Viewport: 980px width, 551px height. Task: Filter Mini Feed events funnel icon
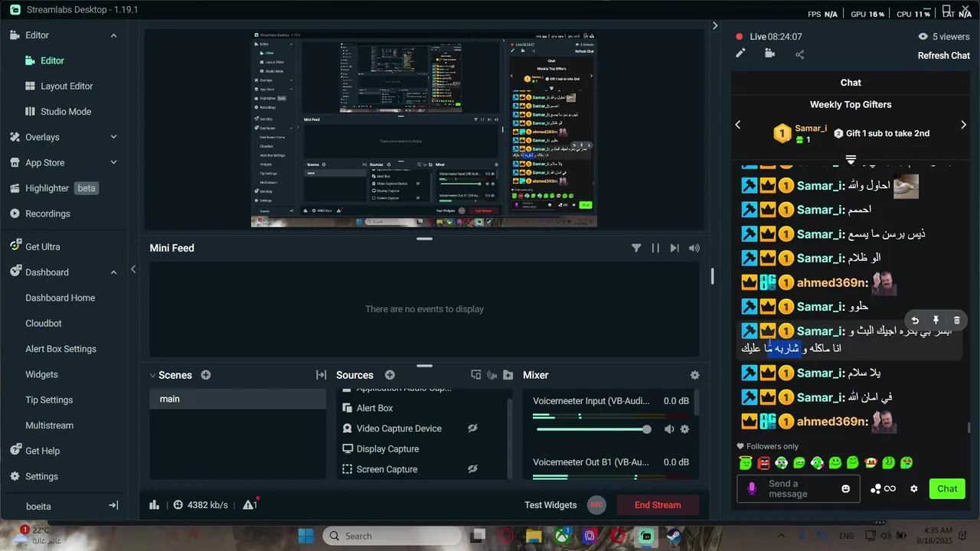pyautogui.click(x=636, y=248)
